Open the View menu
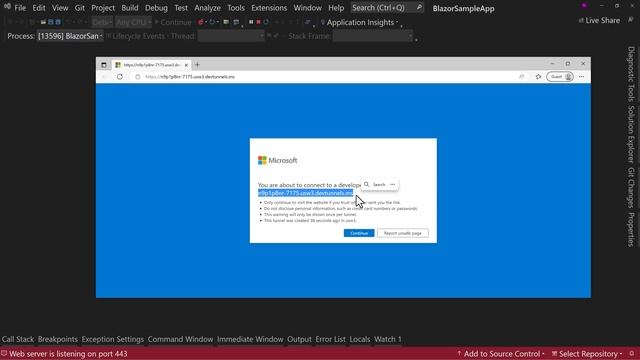 pos(60,8)
